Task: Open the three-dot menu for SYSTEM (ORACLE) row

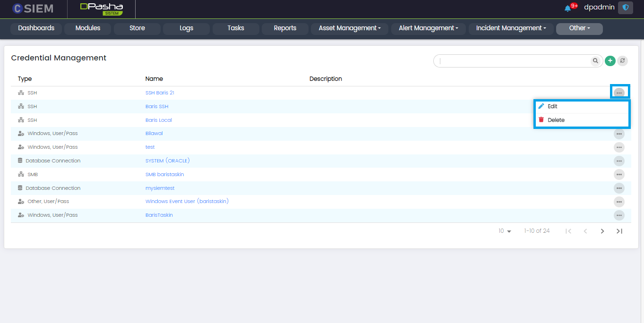Action: [619, 161]
